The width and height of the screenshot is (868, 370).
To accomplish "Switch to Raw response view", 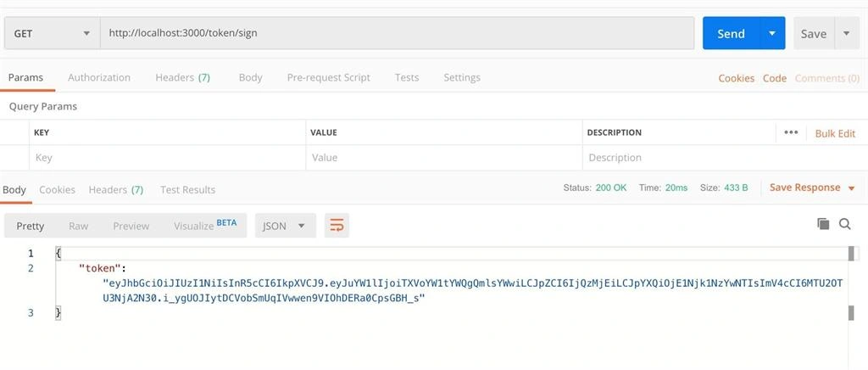I will tap(78, 226).
